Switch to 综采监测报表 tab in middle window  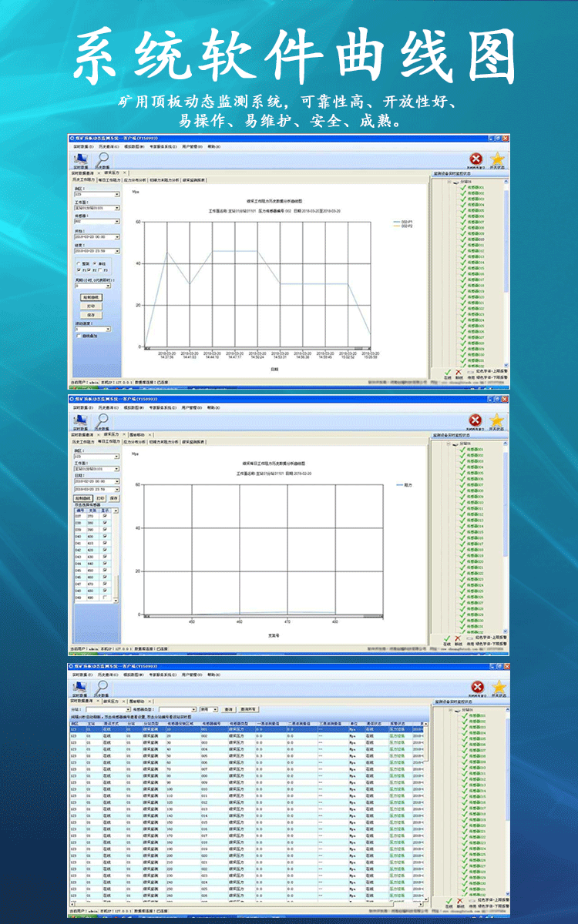(193, 442)
